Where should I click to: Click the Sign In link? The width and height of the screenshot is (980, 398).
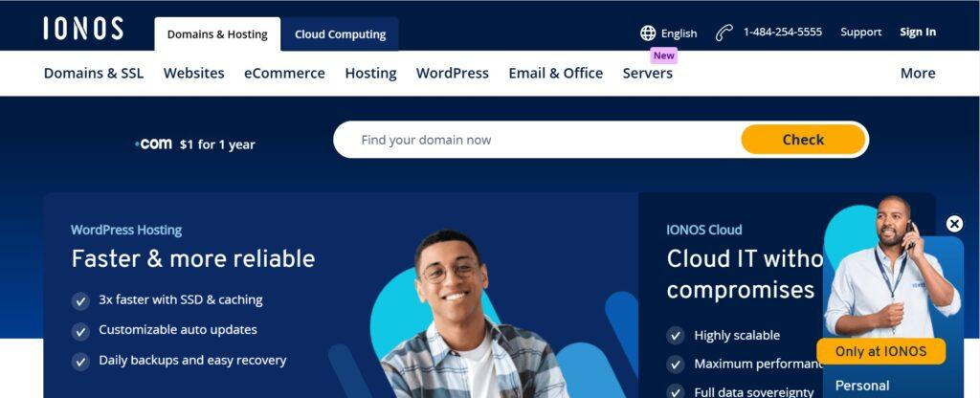click(x=918, y=32)
